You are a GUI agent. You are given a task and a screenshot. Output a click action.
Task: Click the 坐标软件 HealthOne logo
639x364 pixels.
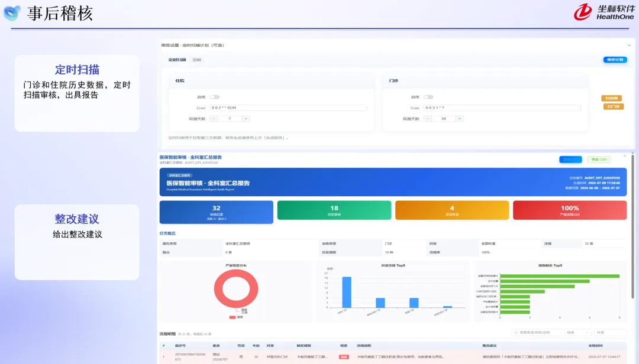[x=604, y=12]
